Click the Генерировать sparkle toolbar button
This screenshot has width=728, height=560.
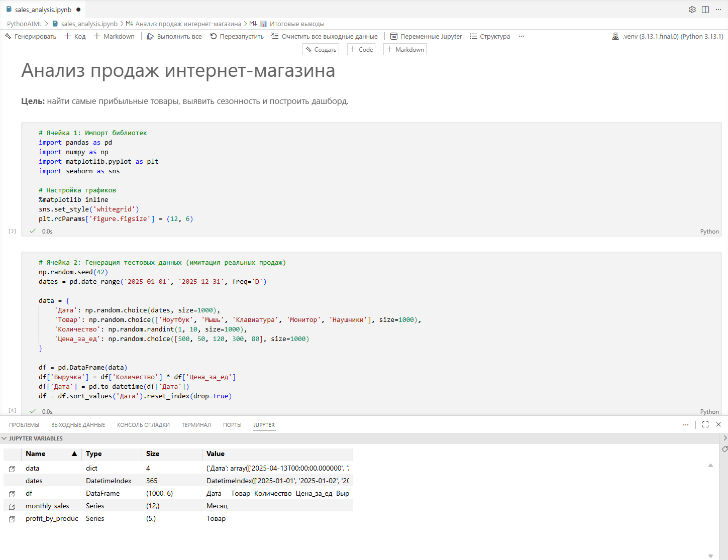[x=31, y=36]
